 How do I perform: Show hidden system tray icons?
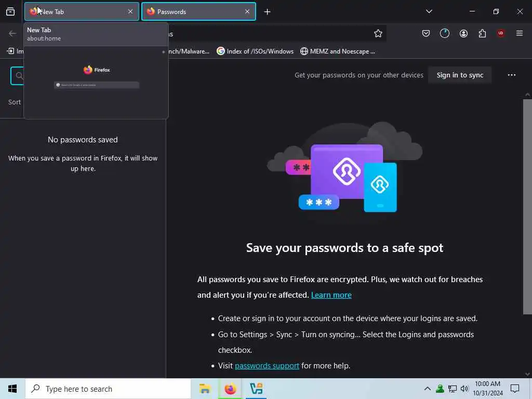point(428,389)
